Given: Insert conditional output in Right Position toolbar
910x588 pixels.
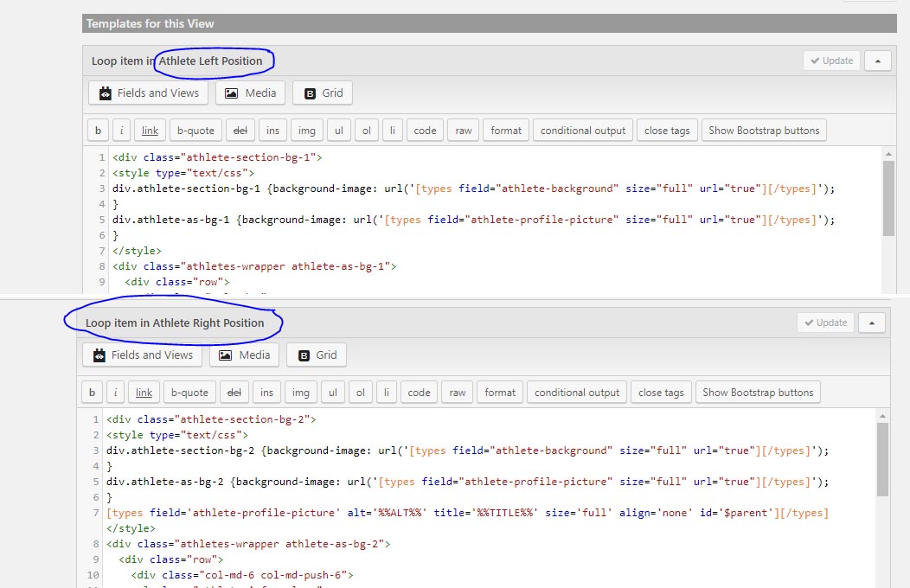Looking at the screenshot, I should 577,393.
